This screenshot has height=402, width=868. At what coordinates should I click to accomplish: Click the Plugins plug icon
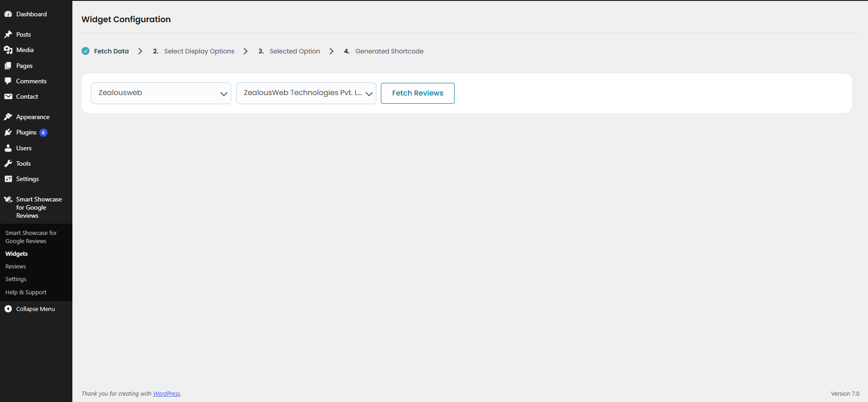tap(8, 132)
